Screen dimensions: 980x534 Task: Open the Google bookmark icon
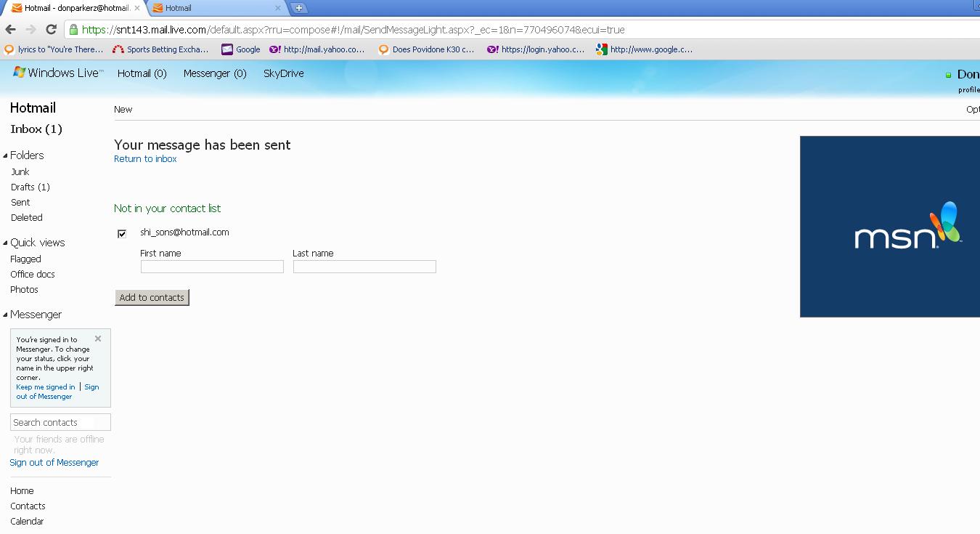tap(227, 49)
